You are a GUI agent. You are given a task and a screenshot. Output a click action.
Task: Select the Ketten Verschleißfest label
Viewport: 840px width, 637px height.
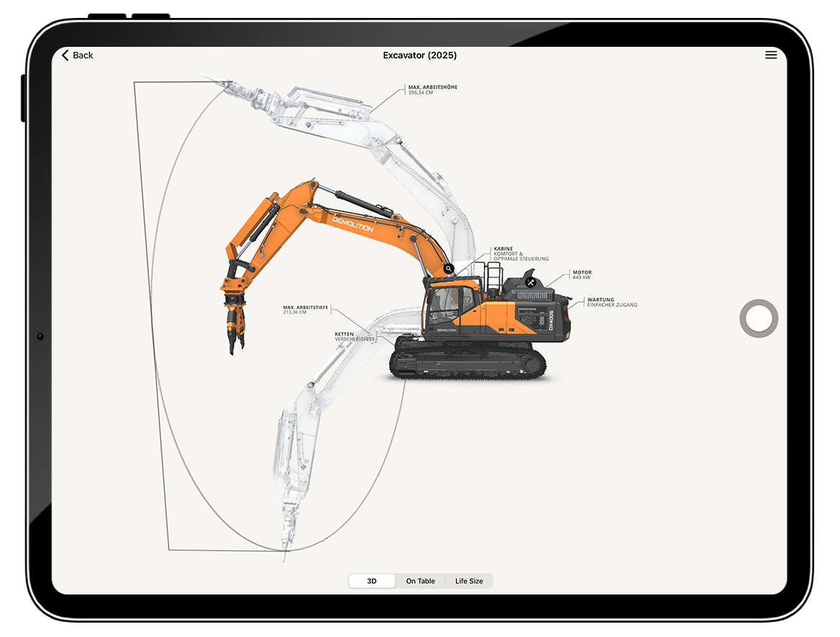[354, 337]
